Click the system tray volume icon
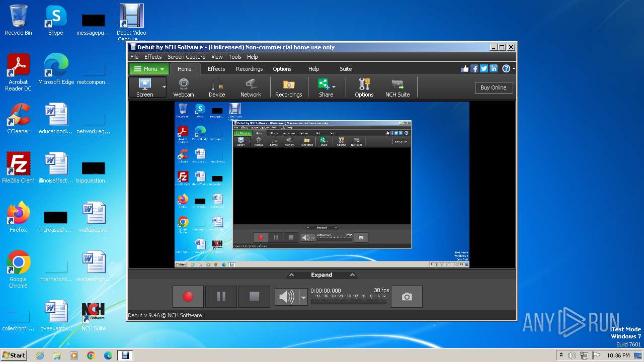The width and height of the screenshot is (644, 362). click(x=572, y=355)
